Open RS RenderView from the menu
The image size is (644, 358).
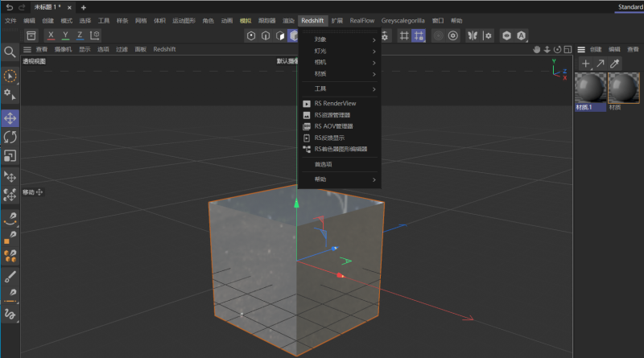pyautogui.click(x=339, y=104)
